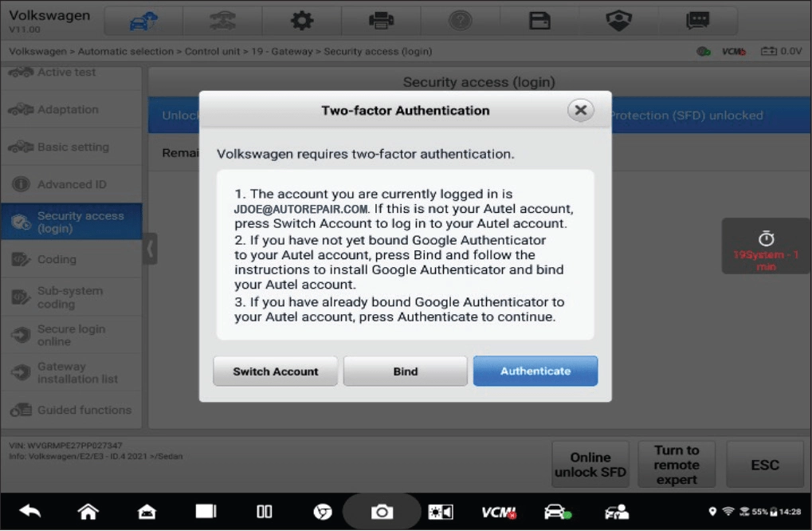Open the MaxiSys garage home icon
The image size is (812, 531).
click(x=147, y=512)
